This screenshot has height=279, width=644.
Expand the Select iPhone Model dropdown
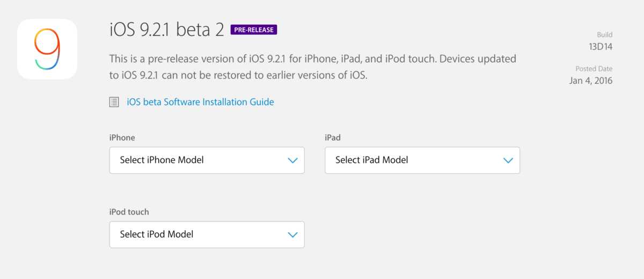207,160
